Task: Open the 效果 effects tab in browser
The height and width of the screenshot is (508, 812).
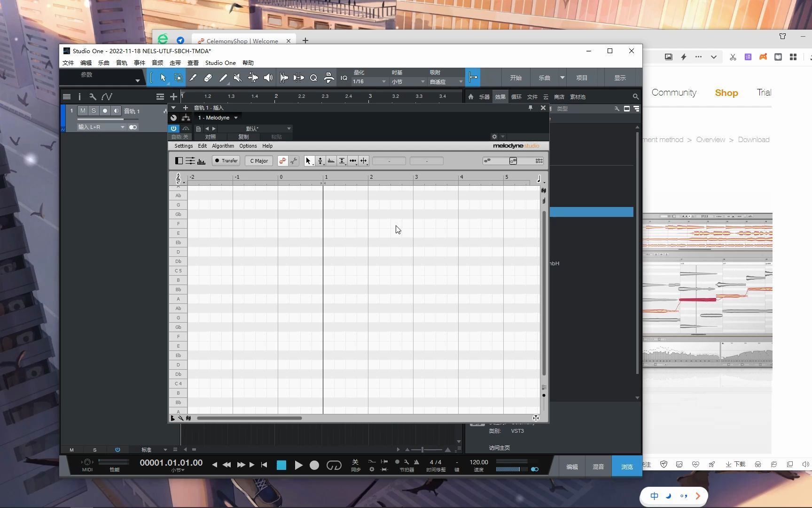Action: point(500,96)
